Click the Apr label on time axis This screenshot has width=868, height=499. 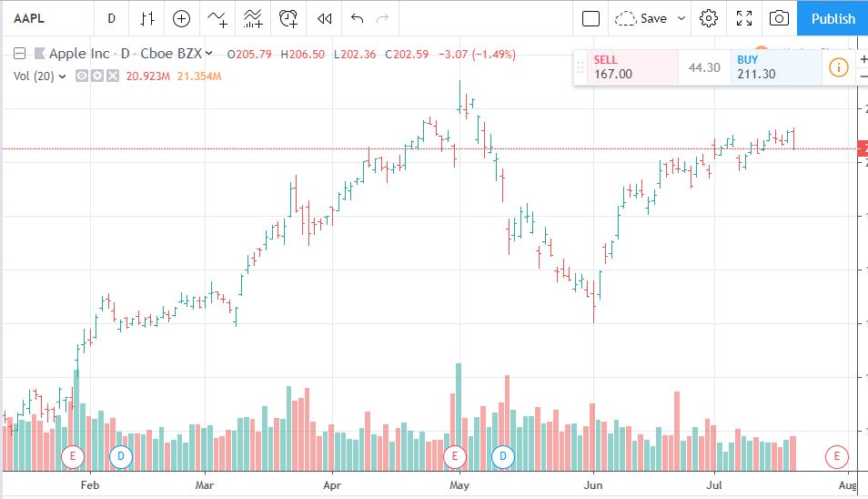(332, 485)
